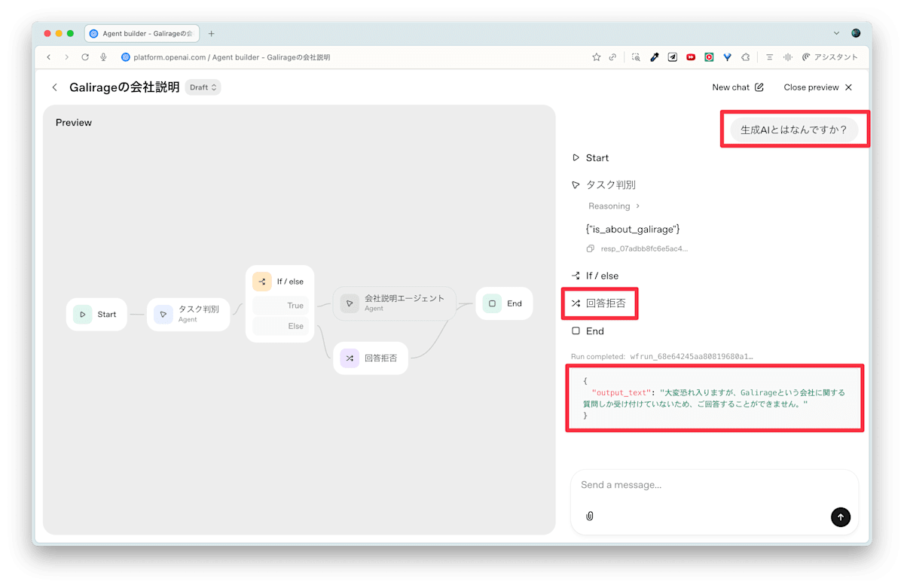Click the microphone icon in browser toolbar

tap(104, 57)
